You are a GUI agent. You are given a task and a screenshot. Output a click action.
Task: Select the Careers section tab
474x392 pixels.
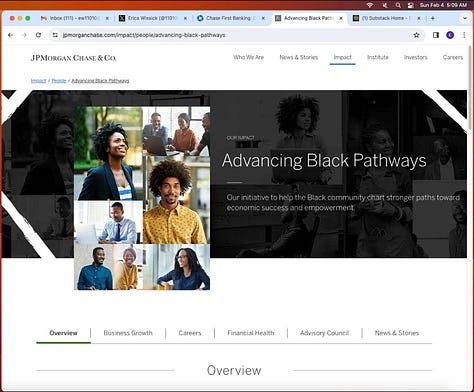pyautogui.click(x=190, y=333)
